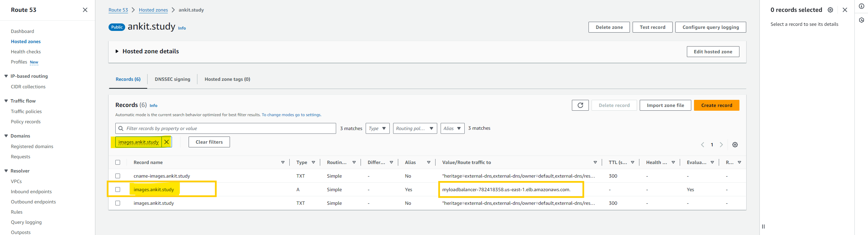Sort by Value/Route traffic to column arrow

pos(595,162)
